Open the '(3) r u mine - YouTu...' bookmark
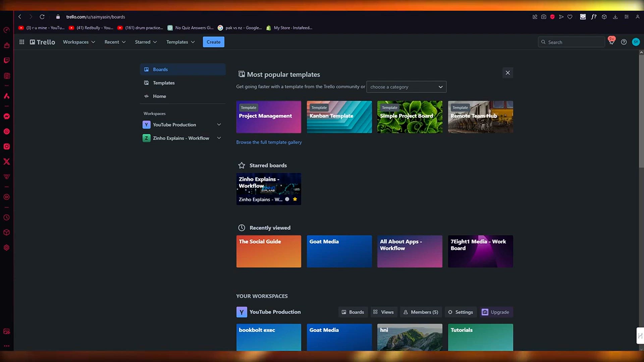This screenshot has width=644, height=362. tap(42, 28)
